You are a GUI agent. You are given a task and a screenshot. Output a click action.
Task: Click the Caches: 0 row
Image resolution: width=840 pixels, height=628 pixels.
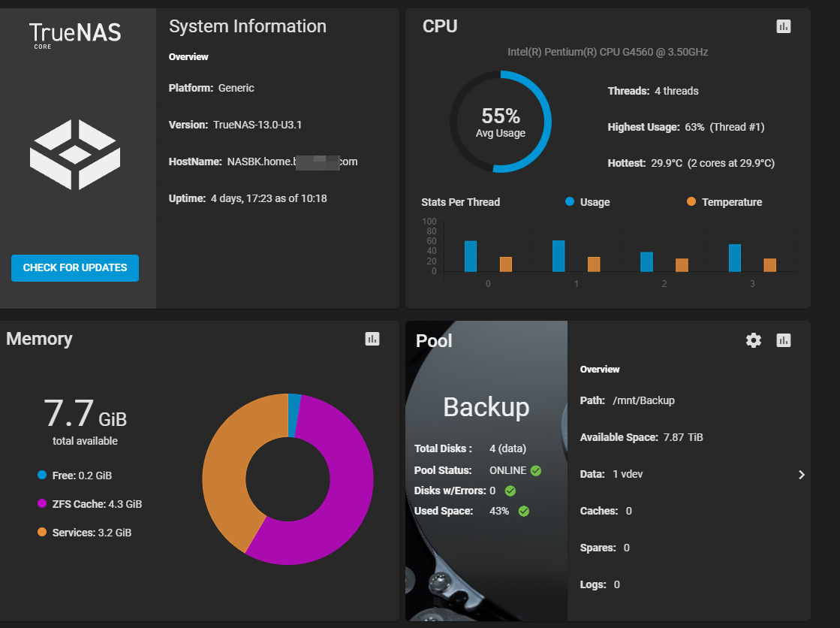689,511
